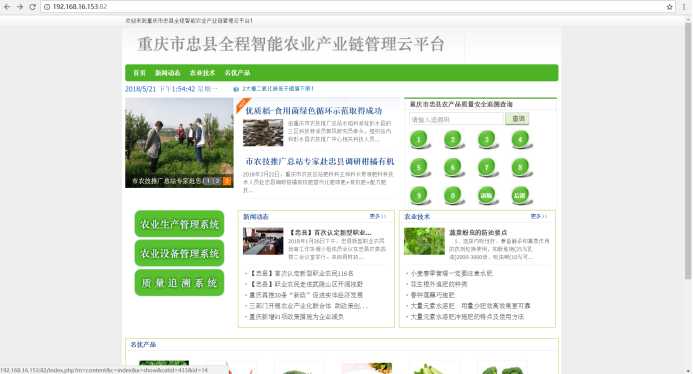Open article 春种莲藕巧施肥
The width and height of the screenshot is (693, 374).
(433, 295)
